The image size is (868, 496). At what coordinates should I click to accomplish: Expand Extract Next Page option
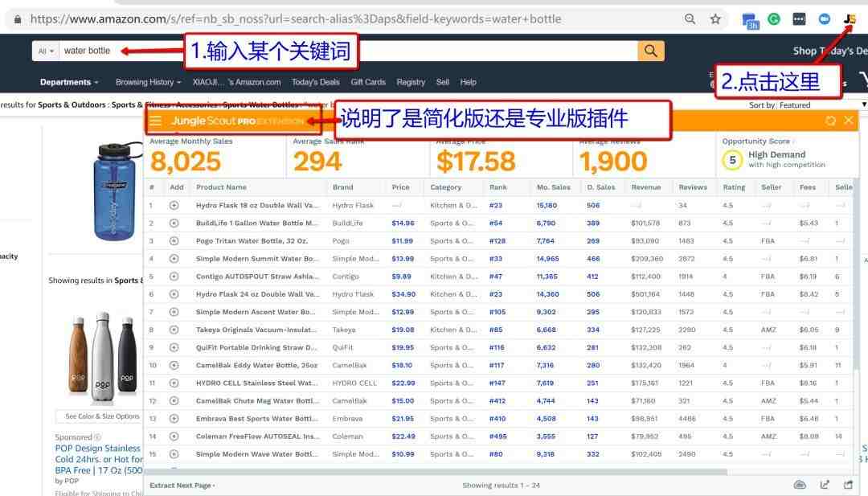point(182,486)
